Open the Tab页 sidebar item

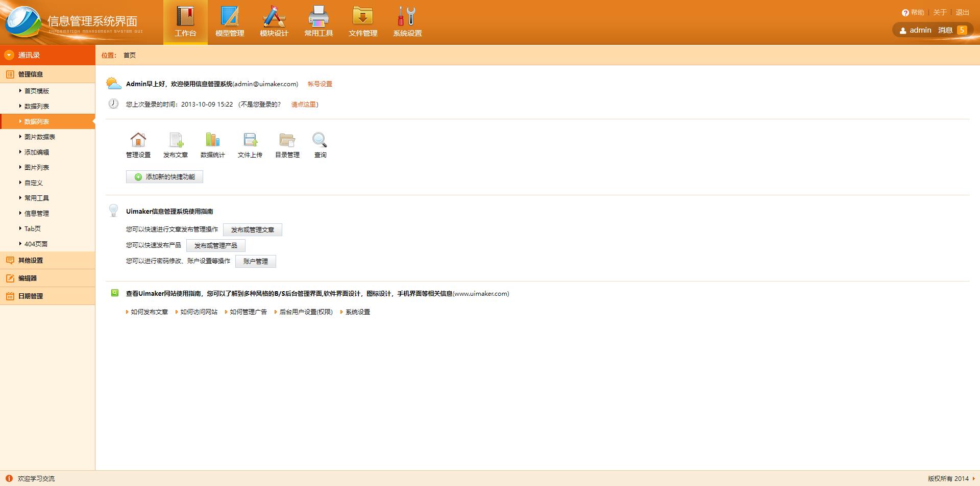(33, 228)
